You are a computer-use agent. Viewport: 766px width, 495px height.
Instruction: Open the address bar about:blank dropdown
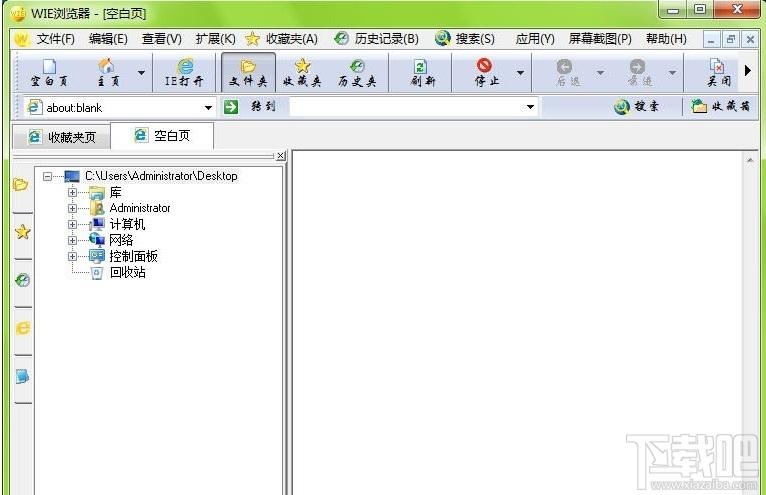point(209,107)
